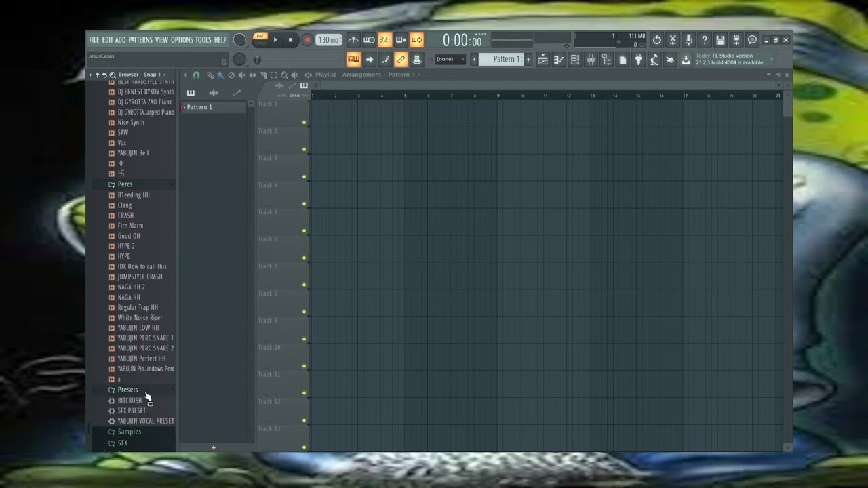This screenshot has width=868, height=488.
Task: Open the OPTIONS menu
Action: pos(182,40)
